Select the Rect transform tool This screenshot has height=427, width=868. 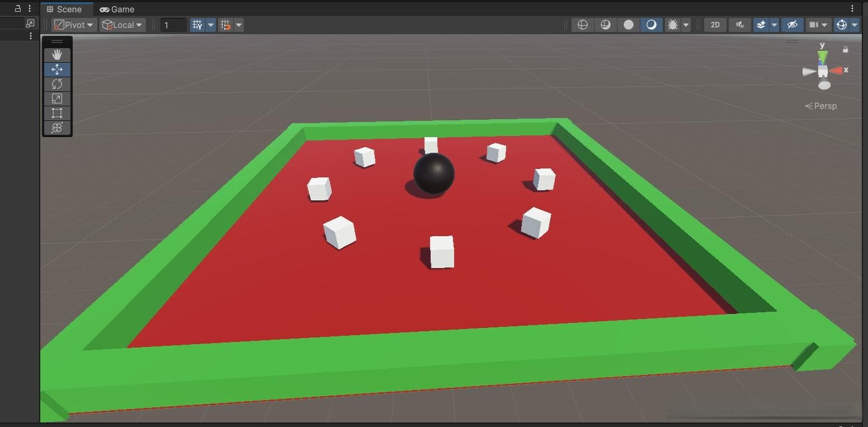click(57, 113)
